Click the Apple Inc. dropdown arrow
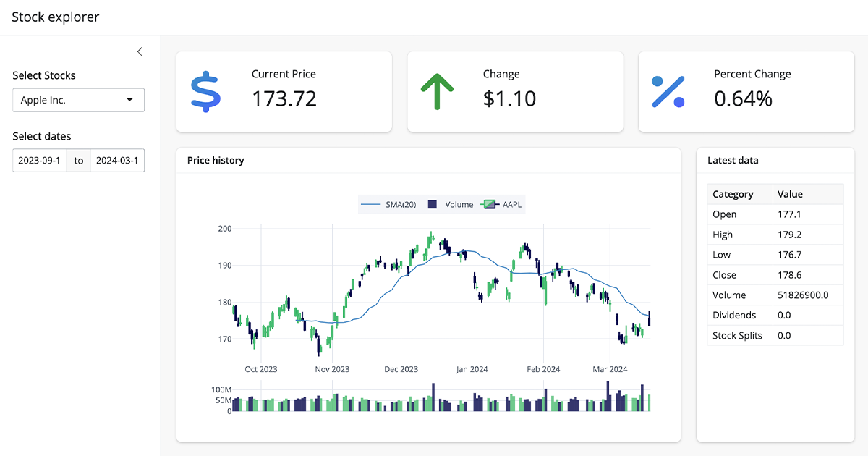Viewport: 868px width, 456px height. point(130,100)
